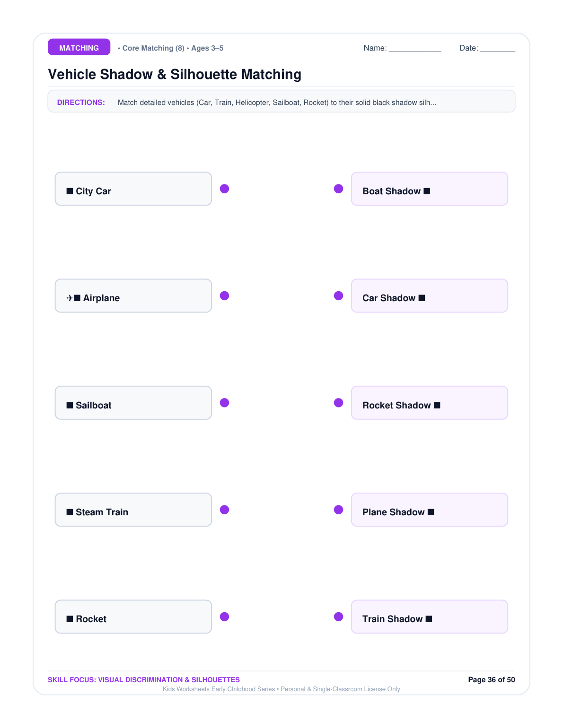This screenshot has width=563, height=728.
Task: Click the square icon after Rocket Shadow
Action: pos(437,405)
